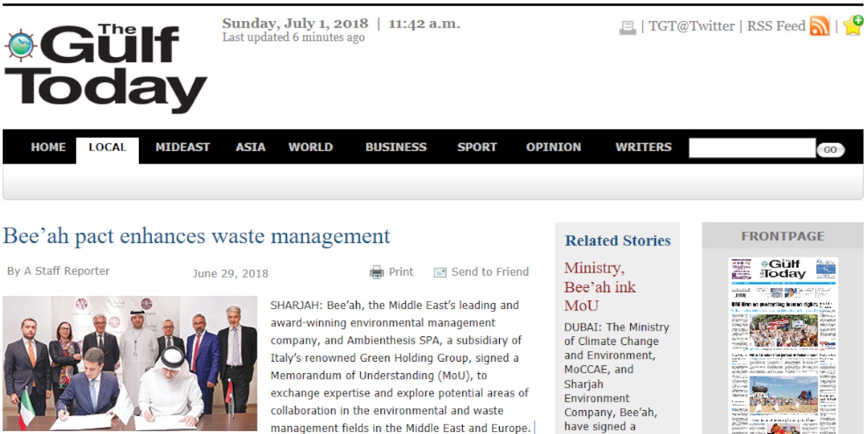Click the June 29, 2018 article date

230,273
